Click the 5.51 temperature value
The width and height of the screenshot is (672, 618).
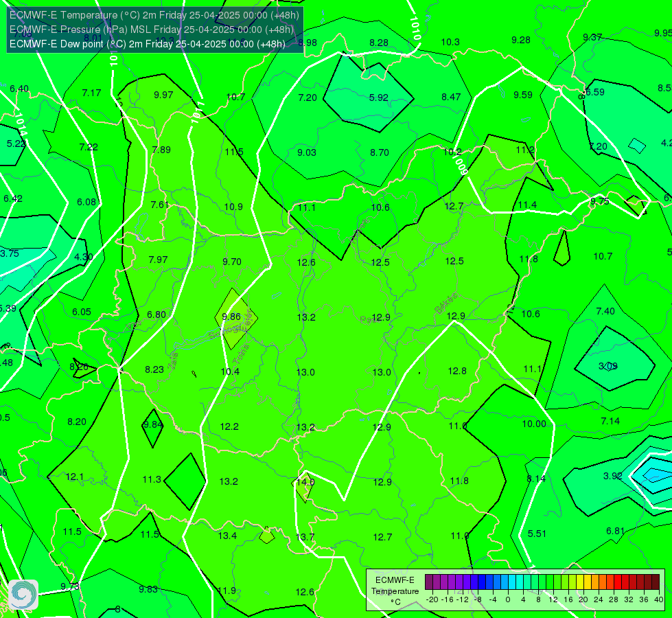[537, 534]
